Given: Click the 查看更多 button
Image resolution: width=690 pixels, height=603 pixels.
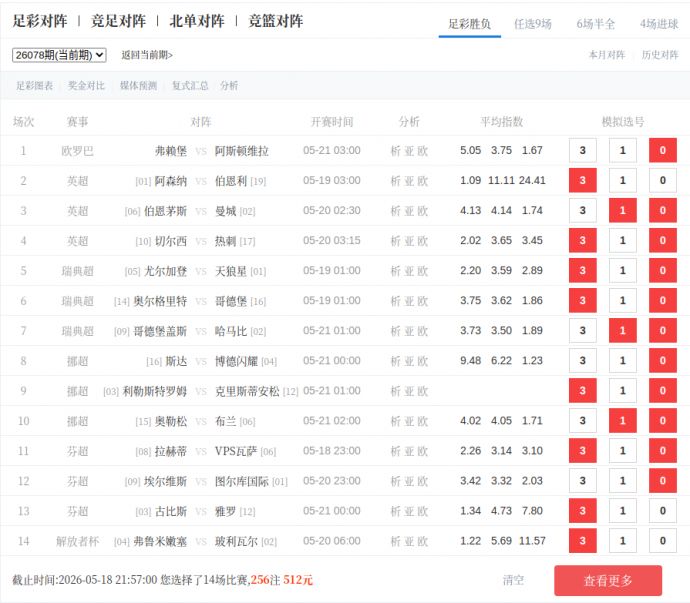Looking at the screenshot, I should [608, 581].
